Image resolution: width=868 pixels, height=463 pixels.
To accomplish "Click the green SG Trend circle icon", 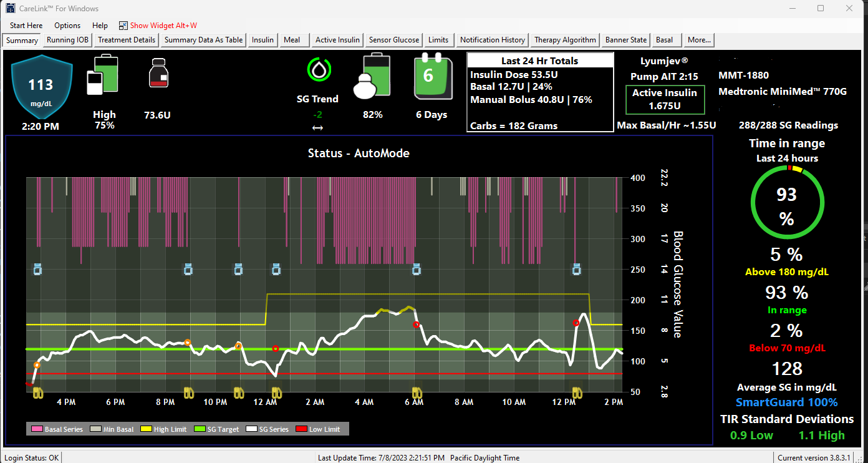I will (319, 70).
